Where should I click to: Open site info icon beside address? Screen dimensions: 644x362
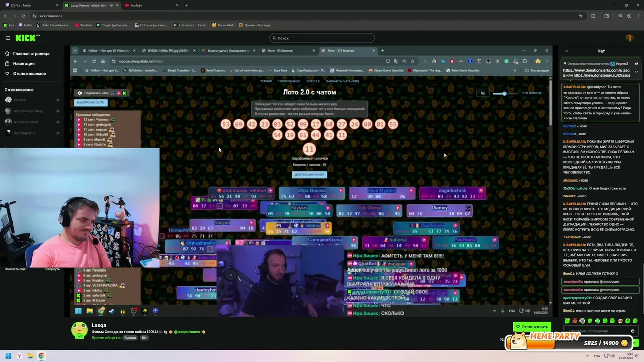34,16
